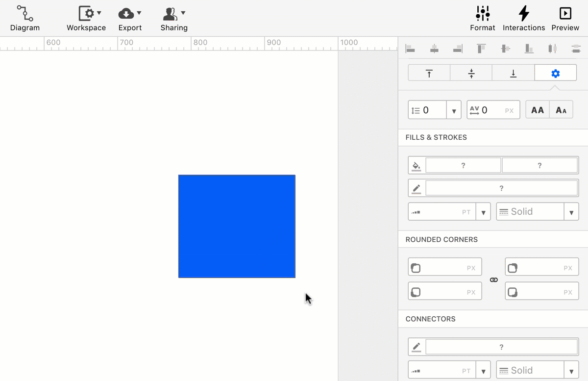Switch to the Interactions panel
The image size is (588, 381).
523,18
